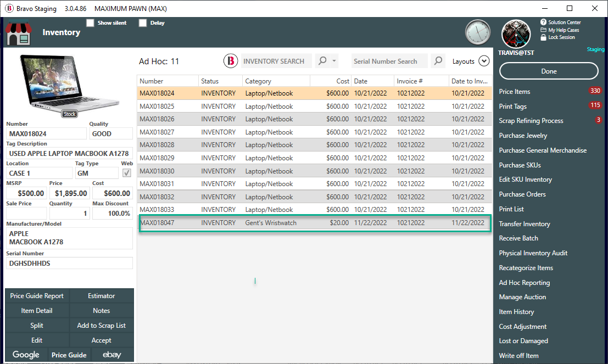Click the Stock badge on laptop image

tap(70, 114)
